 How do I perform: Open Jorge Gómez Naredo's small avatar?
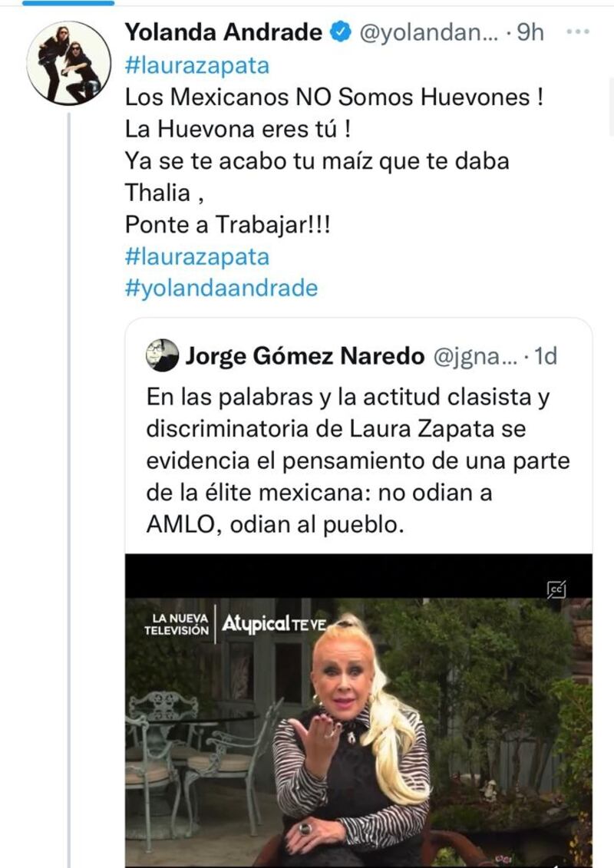tap(162, 355)
